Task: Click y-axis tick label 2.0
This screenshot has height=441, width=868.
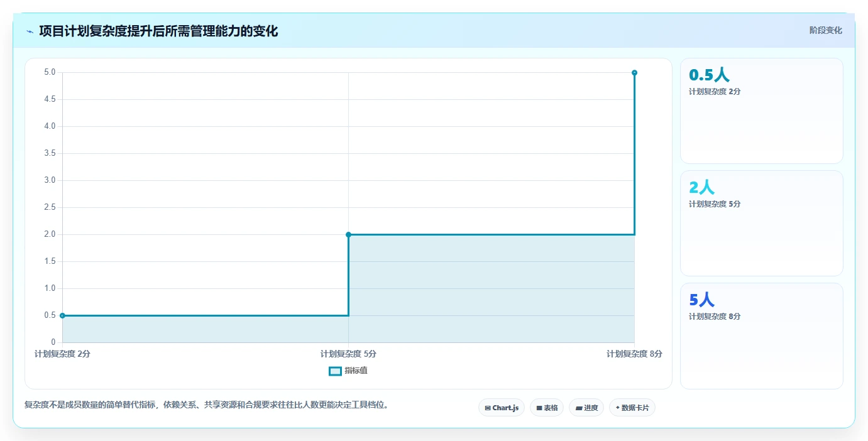Action: click(x=50, y=234)
